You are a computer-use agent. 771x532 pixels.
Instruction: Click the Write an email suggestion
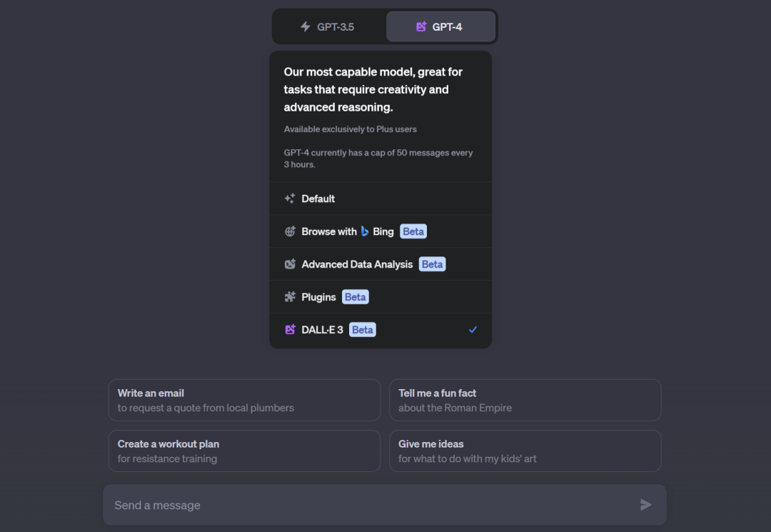[244, 400]
